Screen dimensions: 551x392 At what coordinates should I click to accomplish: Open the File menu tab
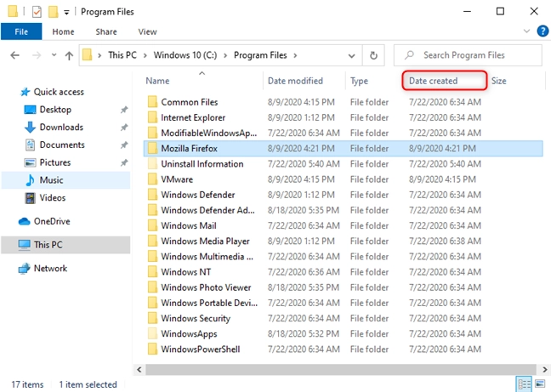21,31
